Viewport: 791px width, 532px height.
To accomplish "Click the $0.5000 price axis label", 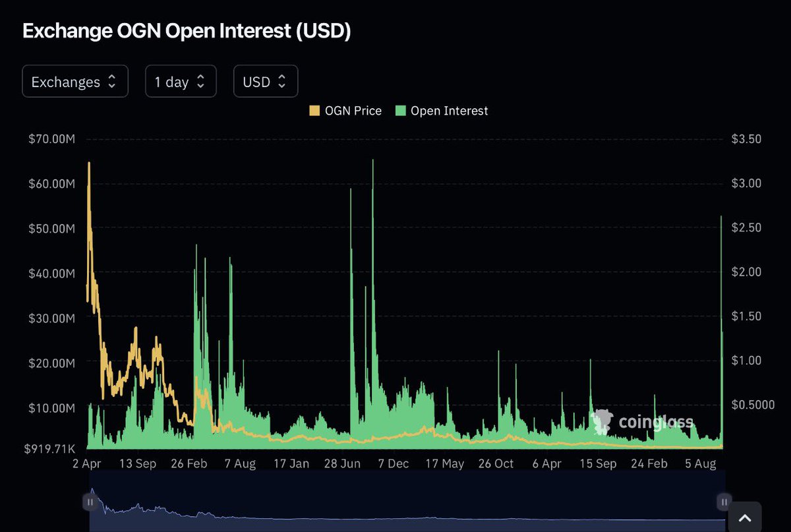I will click(x=753, y=405).
